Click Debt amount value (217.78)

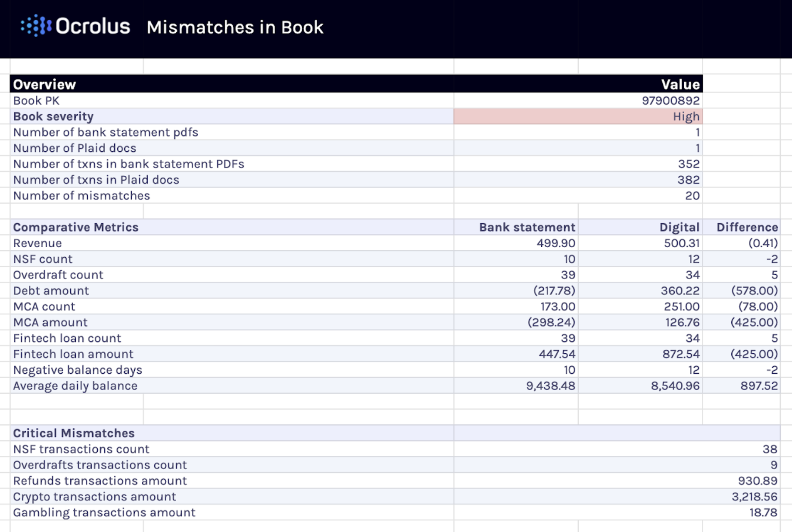click(554, 290)
